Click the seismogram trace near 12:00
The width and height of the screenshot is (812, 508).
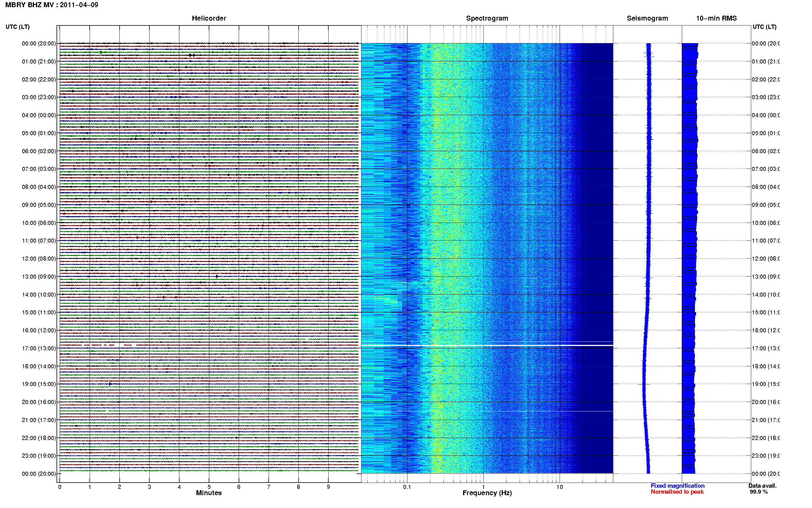648,259
